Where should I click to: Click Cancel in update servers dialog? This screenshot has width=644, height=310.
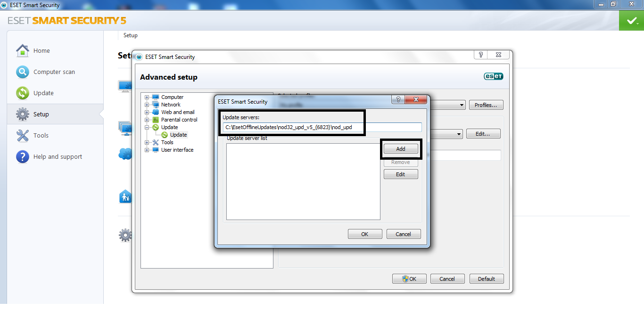click(404, 234)
